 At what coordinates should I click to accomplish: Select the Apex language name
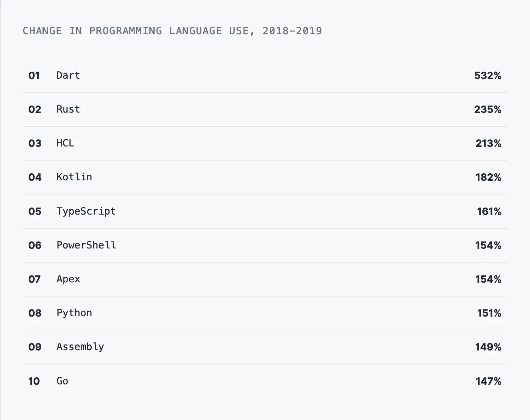pos(68,279)
